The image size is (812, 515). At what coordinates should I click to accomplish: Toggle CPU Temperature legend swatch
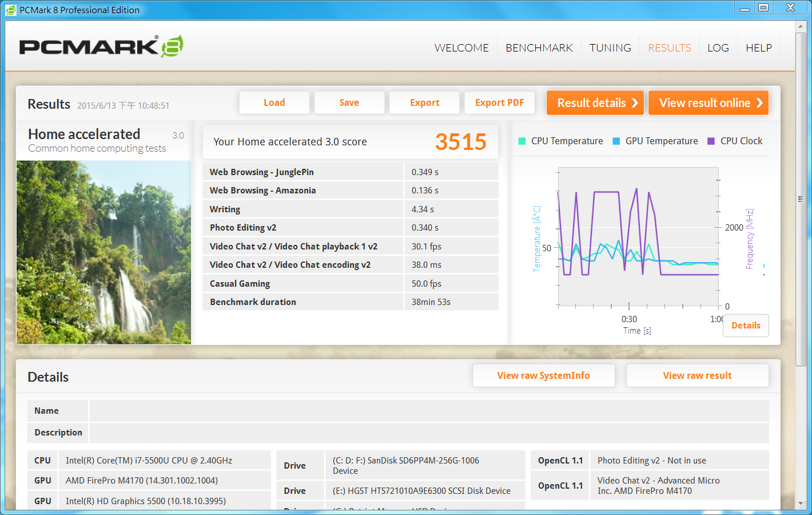[522, 141]
